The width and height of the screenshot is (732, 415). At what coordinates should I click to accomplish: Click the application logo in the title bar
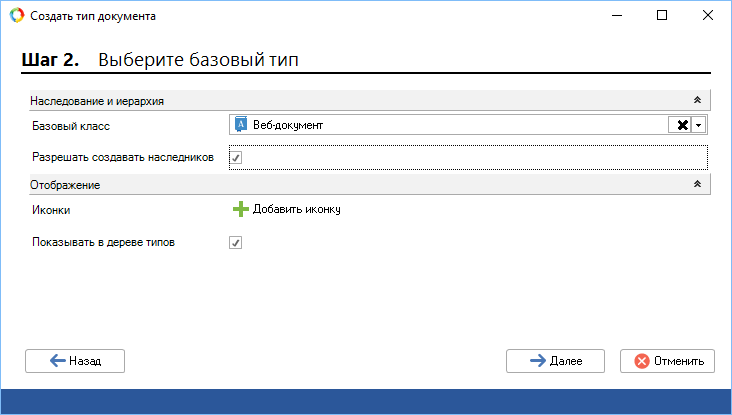15,16
